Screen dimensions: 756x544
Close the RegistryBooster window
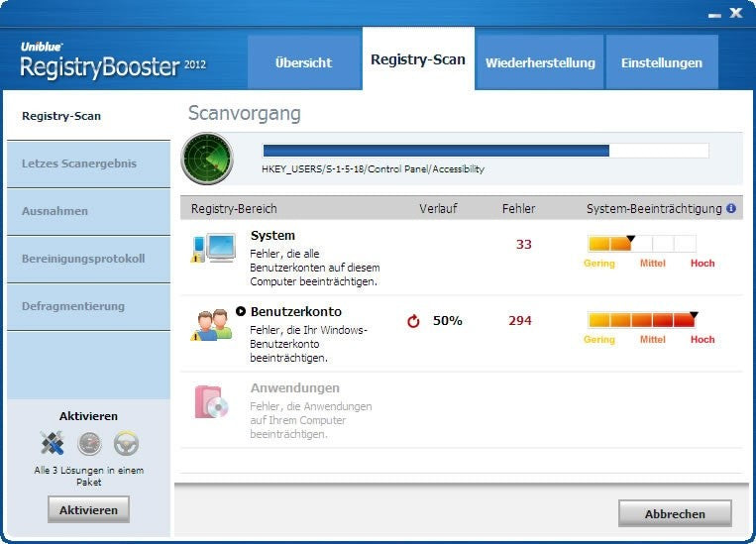pyautogui.click(x=736, y=13)
